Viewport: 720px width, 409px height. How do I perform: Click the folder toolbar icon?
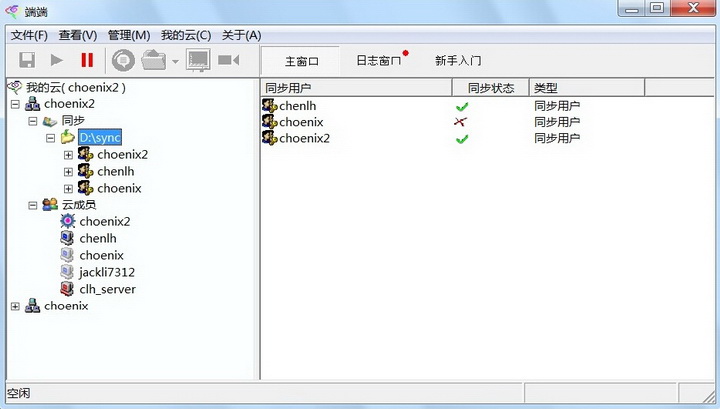(154, 60)
